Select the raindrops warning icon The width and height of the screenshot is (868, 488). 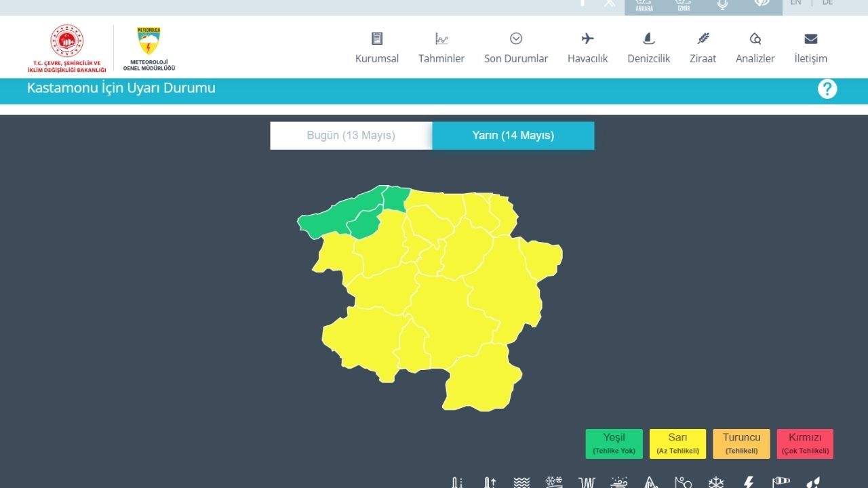point(813,483)
